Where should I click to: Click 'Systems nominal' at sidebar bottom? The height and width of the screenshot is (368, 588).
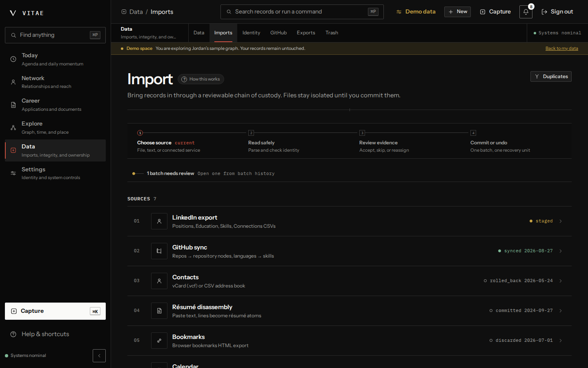click(x=25, y=356)
